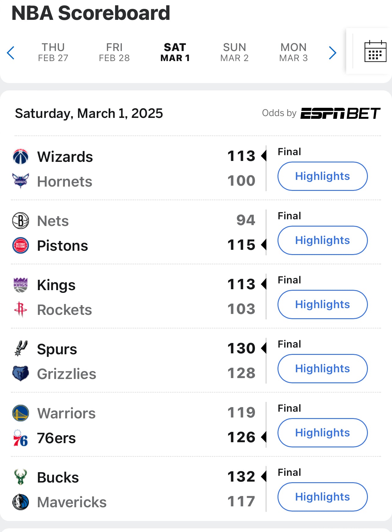Viewport: 392px width, 532px height.
Task: Go to previous dates with left chevron
Action: tap(11, 53)
